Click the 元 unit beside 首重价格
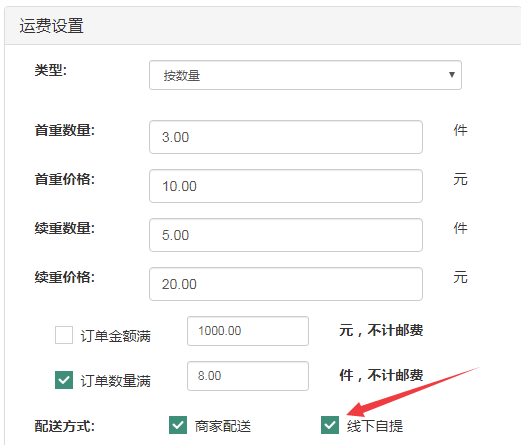Screen dimensions: 521x445 pyautogui.click(x=460, y=179)
